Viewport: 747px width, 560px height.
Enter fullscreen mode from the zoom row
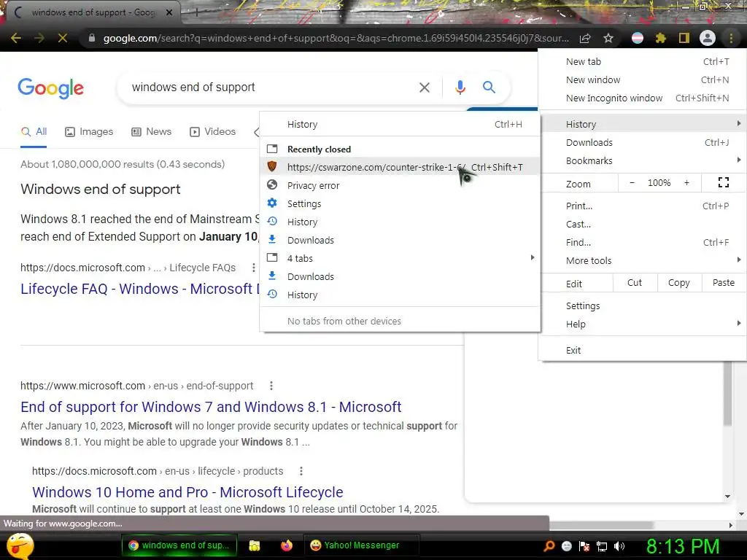click(x=723, y=183)
